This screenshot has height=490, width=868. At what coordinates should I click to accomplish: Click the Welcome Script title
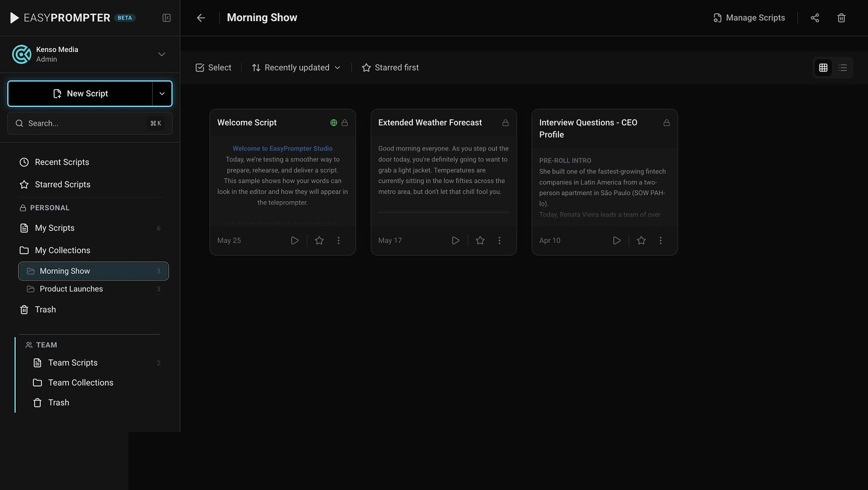pos(247,123)
